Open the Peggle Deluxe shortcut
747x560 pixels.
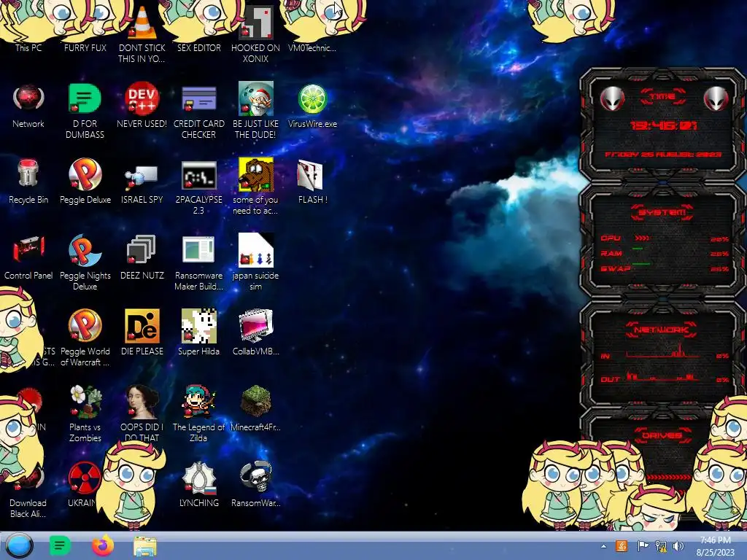click(x=85, y=174)
